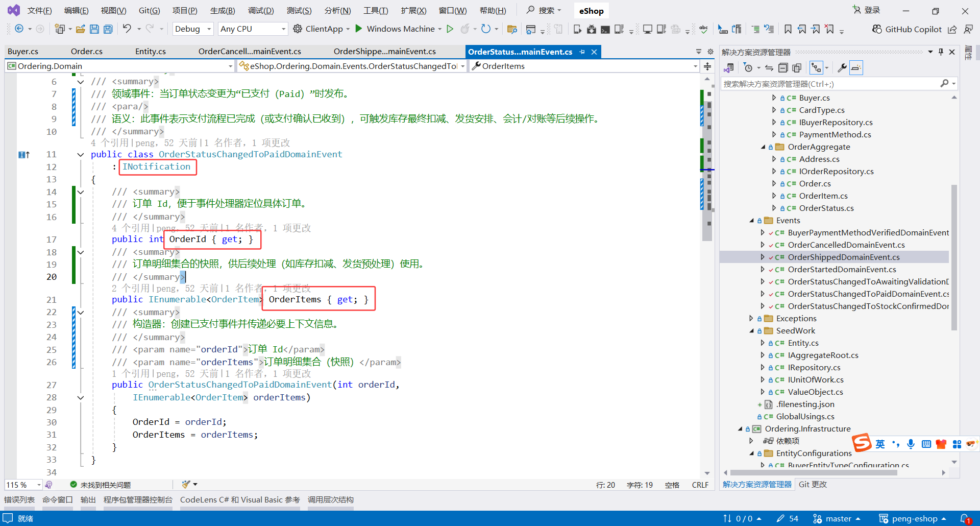Expand the Exceptions folder in Solution Explorer
The image size is (980, 526).
pos(751,318)
